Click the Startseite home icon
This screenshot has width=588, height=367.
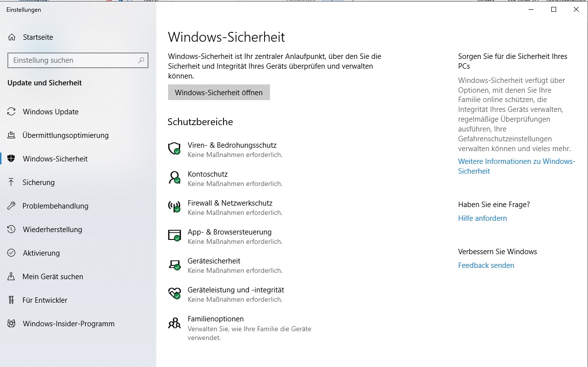click(x=12, y=37)
